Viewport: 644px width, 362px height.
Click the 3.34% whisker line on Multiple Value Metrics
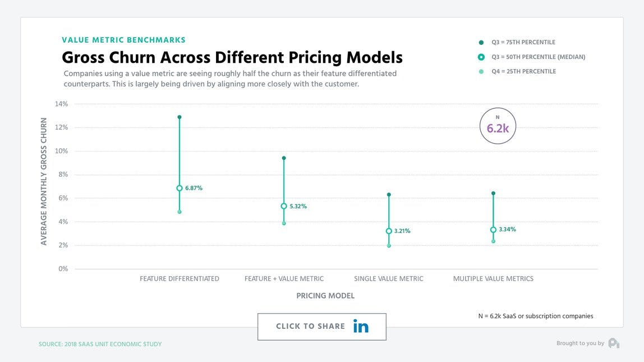493,210
